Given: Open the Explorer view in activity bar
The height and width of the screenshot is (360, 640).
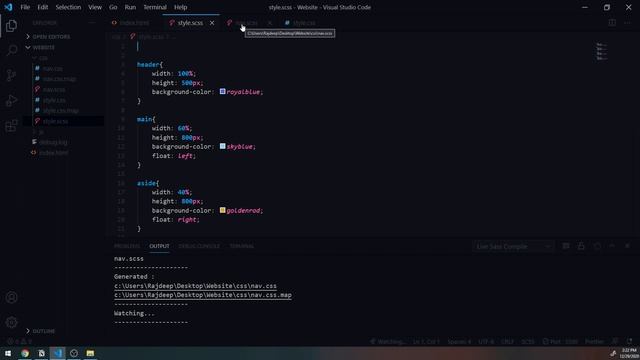Looking at the screenshot, I should 11,26.
